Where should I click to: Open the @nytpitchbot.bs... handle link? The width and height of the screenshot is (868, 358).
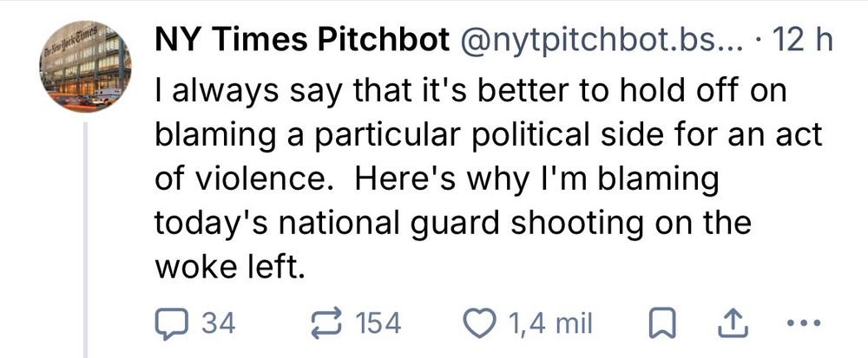point(597,39)
